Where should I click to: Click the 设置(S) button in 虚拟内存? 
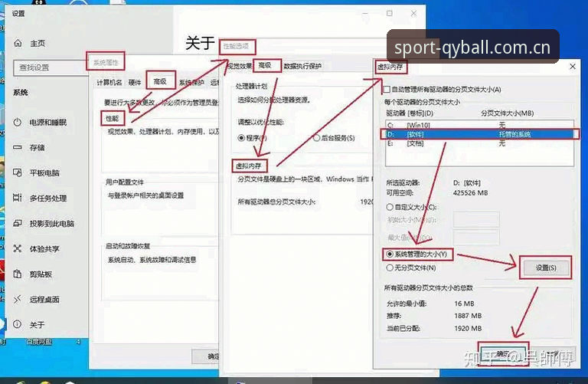[546, 267]
